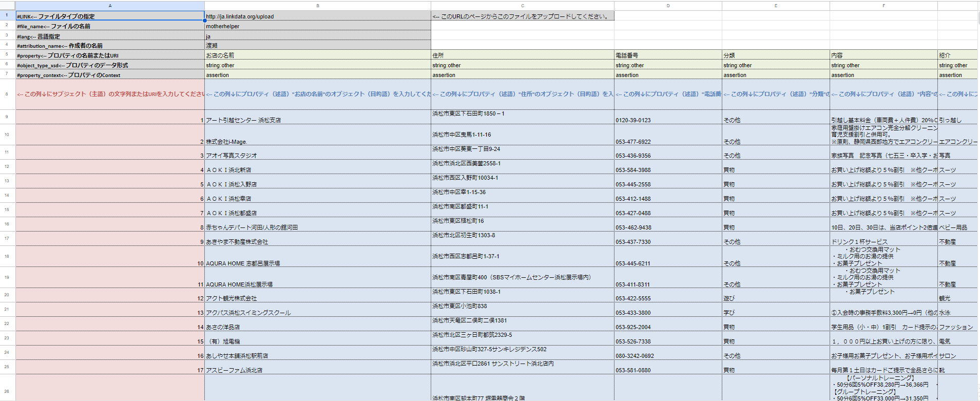Select the 遊び category cell
Screen dimensions: 980x401
point(776,295)
